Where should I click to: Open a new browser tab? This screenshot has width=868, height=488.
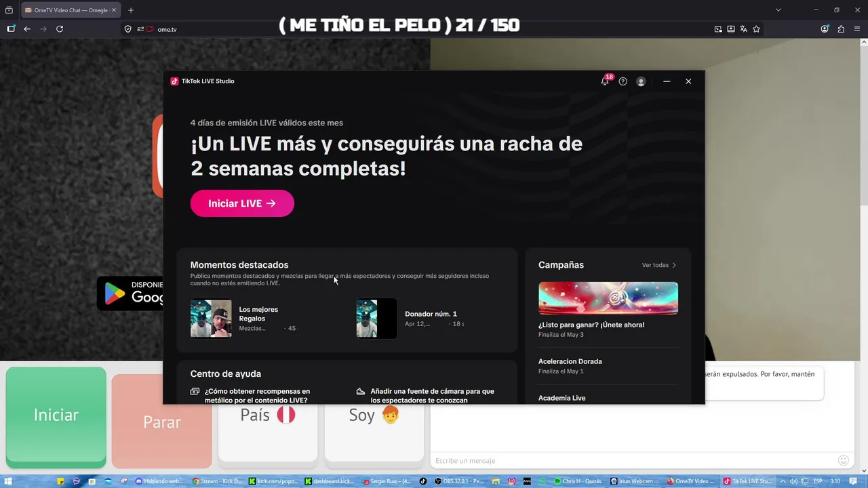pyautogui.click(x=131, y=10)
